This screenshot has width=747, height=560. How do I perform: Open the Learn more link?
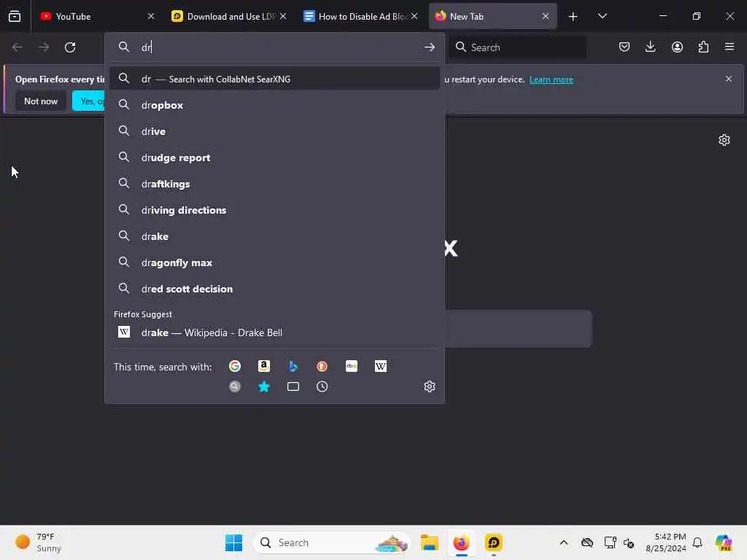(551, 79)
